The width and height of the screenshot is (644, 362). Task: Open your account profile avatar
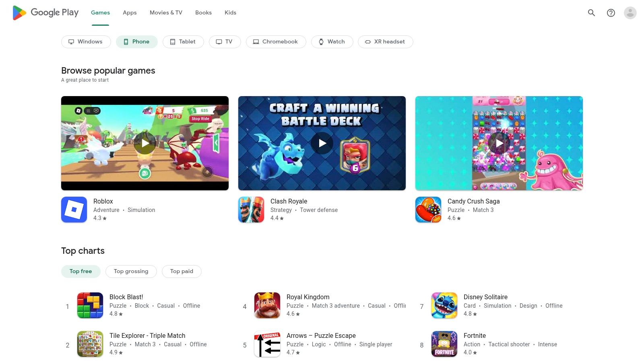pyautogui.click(x=630, y=12)
